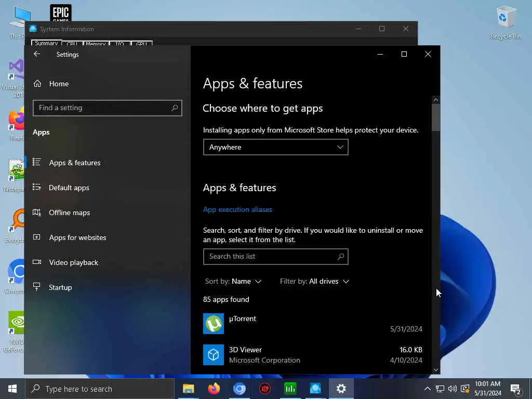
Task: Focus the Find a setting field
Action: tap(107, 108)
